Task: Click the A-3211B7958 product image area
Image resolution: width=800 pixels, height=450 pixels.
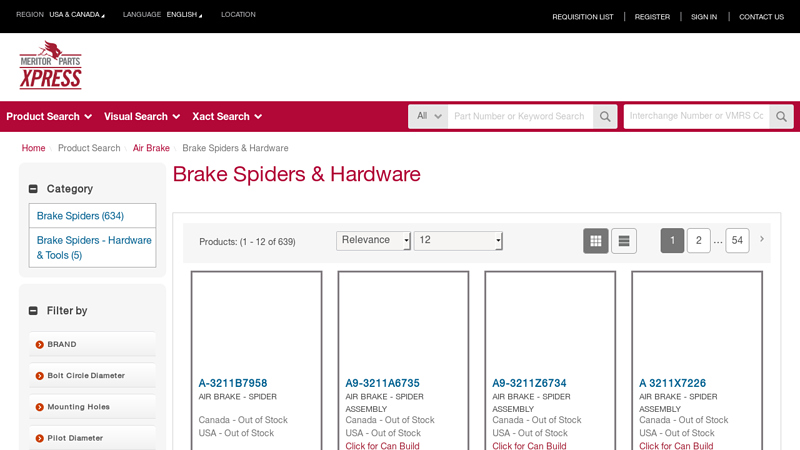Action: click(x=257, y=322)
